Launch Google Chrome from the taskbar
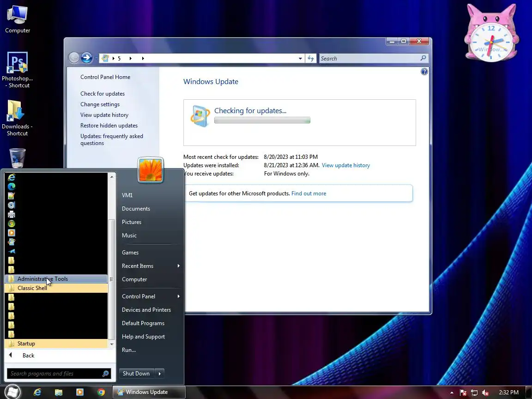Screen dimensions: 532x399 coord(101,392)
